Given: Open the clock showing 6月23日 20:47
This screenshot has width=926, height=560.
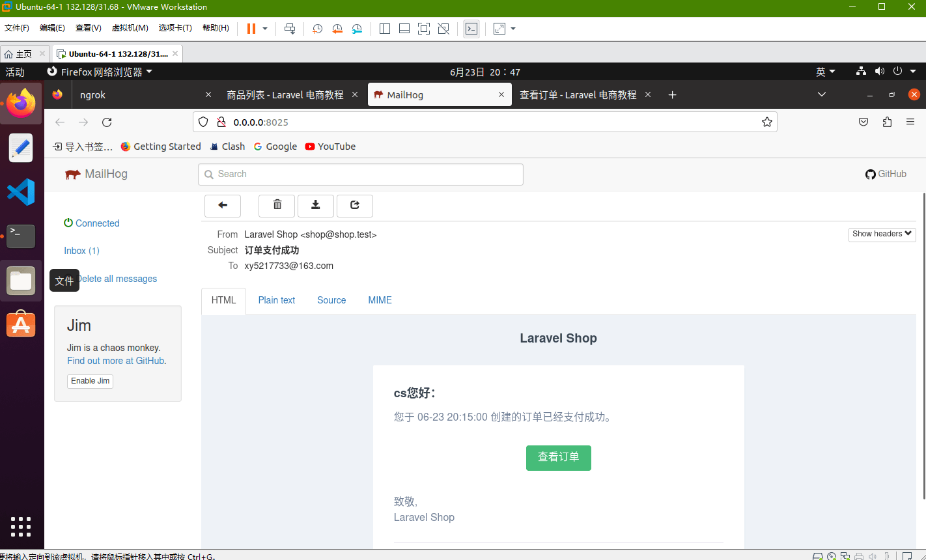Looking at the screenshot, I should 485,72.
